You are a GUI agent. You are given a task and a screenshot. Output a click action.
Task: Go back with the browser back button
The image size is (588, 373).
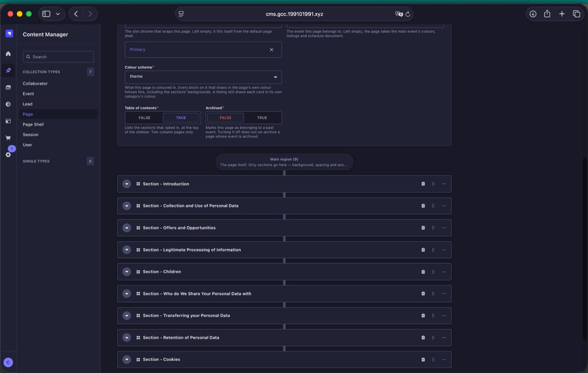(76, 14)
